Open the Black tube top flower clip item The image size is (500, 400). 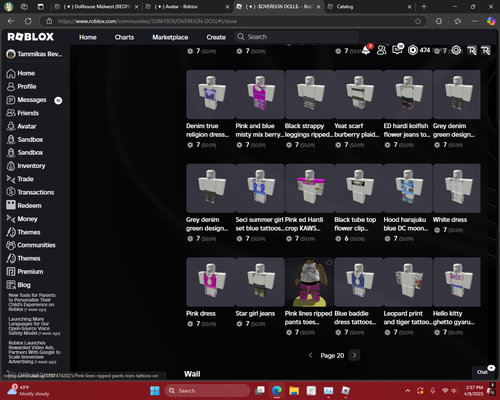point(359,188)
